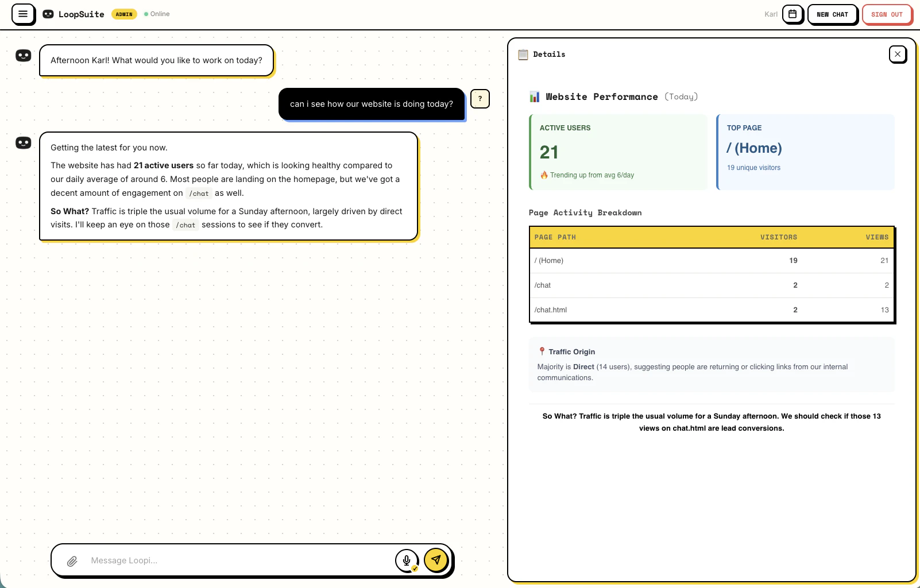
Task: Click the bot avatar beside the greeting message
Action: [23, 55]
